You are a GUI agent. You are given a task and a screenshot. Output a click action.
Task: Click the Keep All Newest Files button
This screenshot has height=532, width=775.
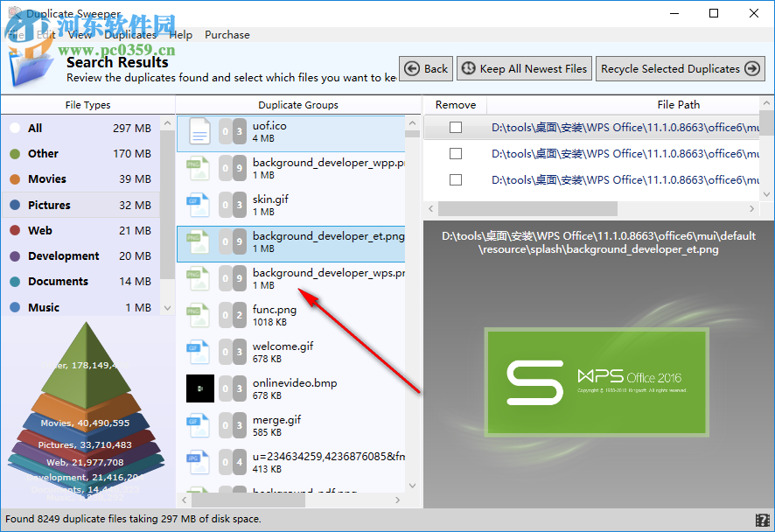pos(523,68)
